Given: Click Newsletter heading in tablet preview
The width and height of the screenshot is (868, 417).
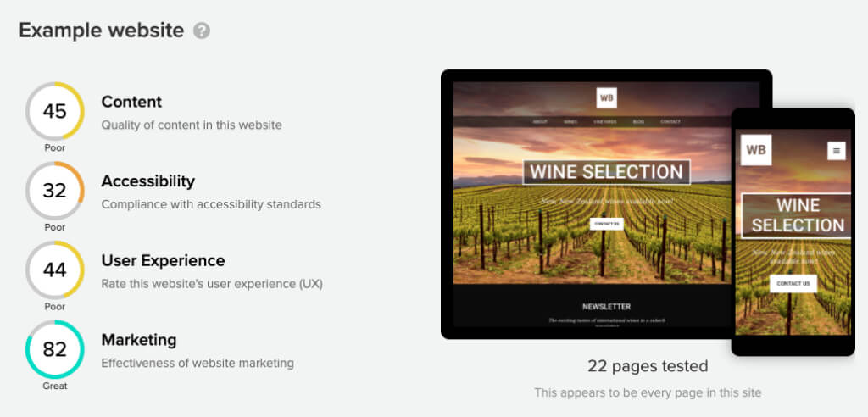Looking at the screenshot, I should pyautogui.click(x=606, y=306).
